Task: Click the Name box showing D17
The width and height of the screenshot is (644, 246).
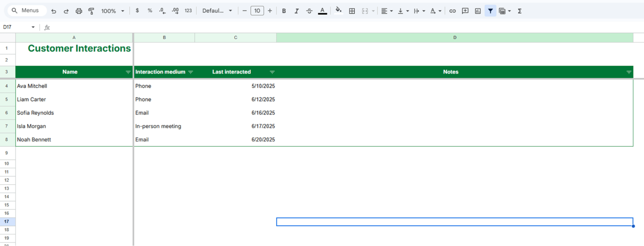Action: click(15, 27)
